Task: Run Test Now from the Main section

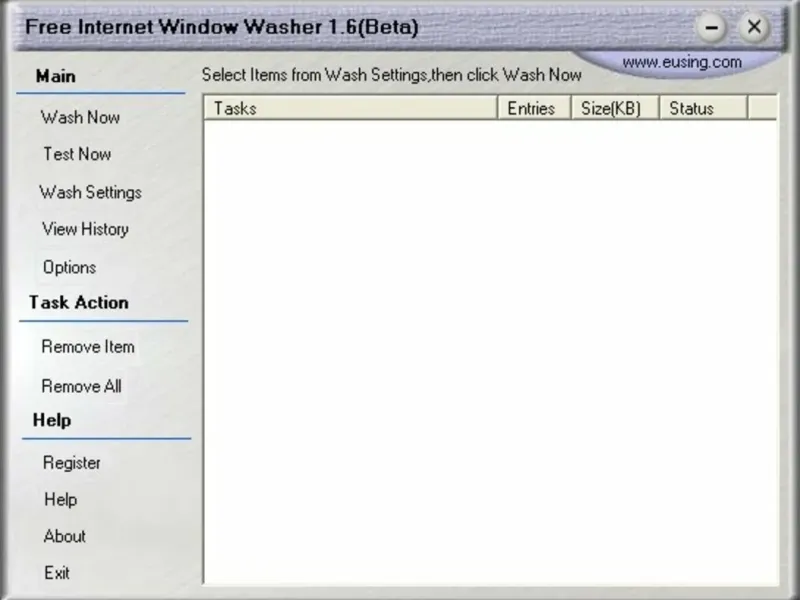Action: (77, 154)
